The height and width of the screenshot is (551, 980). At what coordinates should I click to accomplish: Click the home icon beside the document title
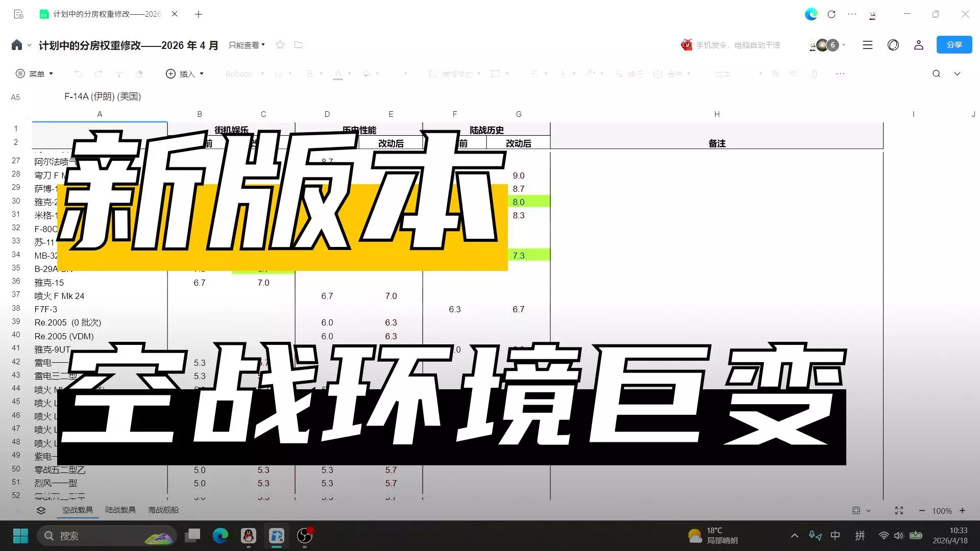(17, 45)
